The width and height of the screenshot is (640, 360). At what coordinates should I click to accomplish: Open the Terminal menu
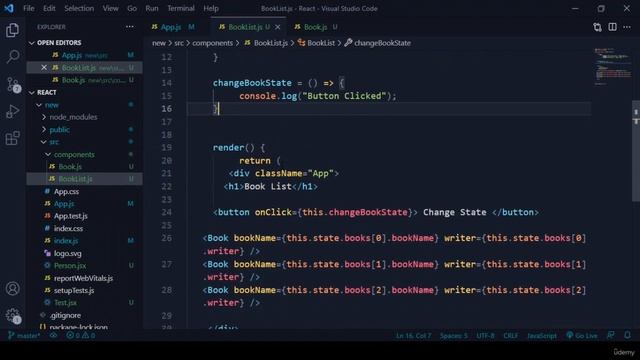181,8
